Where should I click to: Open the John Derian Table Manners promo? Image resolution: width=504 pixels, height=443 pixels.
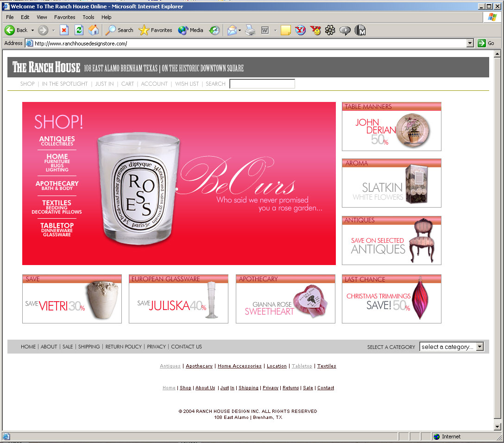tap(391, 127)
